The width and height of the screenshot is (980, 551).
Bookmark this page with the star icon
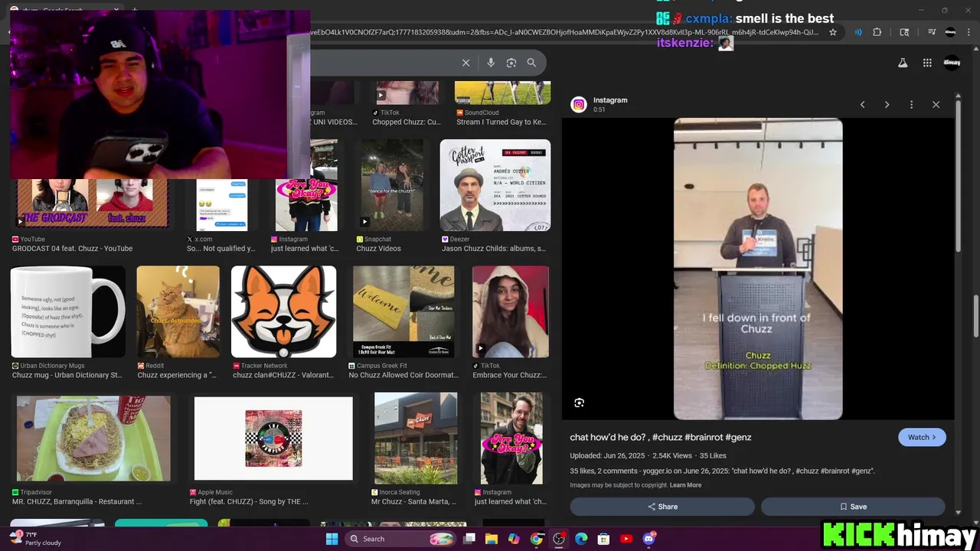(833, 32)
